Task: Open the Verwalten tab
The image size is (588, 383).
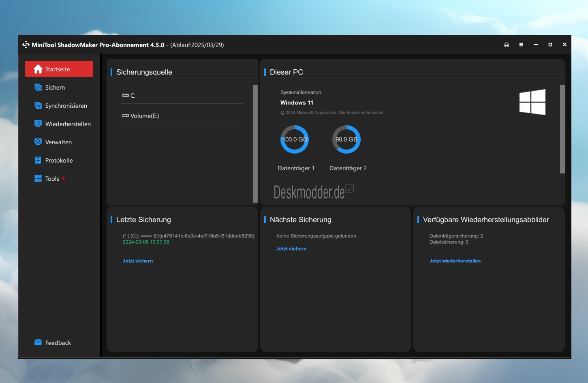Action: click(x=59, y=142)
